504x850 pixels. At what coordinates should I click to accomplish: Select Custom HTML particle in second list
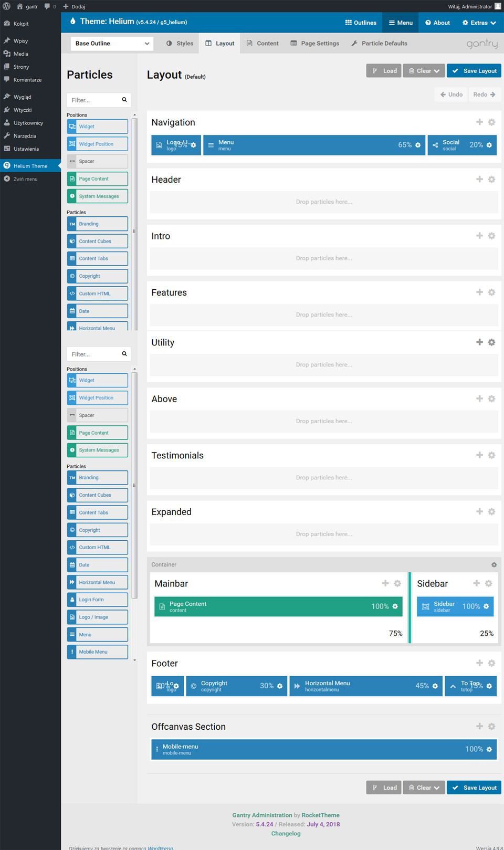tap(98, 547)
